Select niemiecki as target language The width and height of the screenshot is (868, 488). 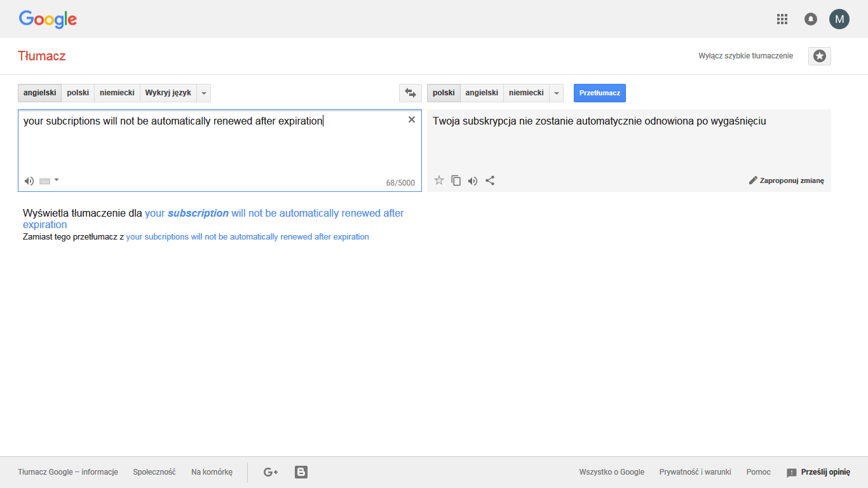[526, 93]
